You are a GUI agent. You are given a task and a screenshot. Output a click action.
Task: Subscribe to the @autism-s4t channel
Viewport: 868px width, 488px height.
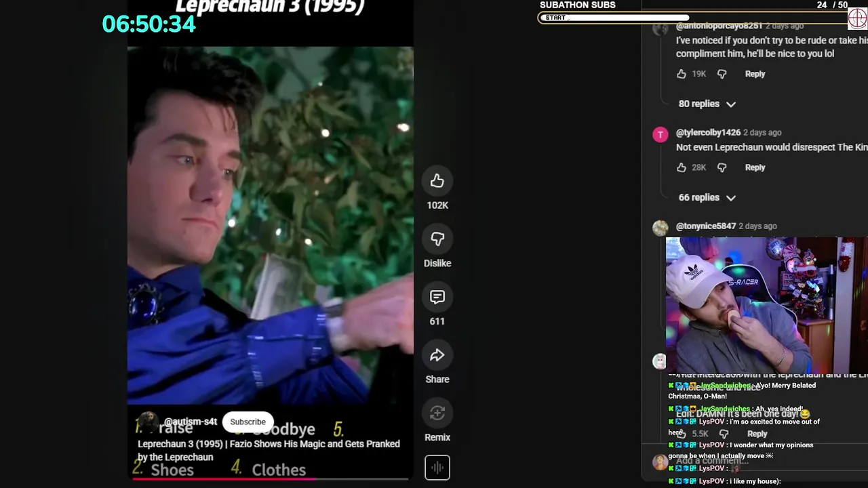(x=248, y=422)
